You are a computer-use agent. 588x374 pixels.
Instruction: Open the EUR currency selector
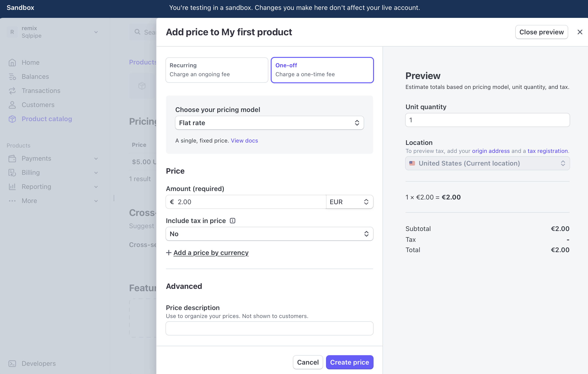349,202
